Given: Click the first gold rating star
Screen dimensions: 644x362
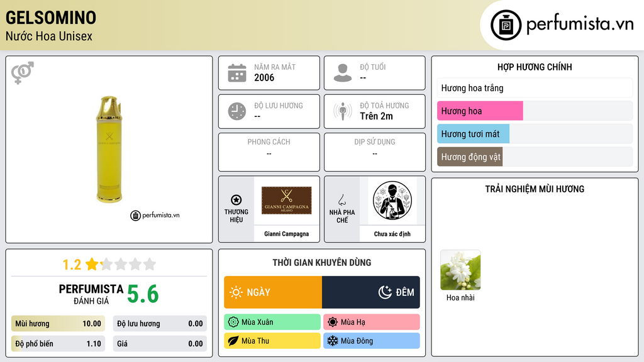Looking at the screenshot, I should coord(92,264).
